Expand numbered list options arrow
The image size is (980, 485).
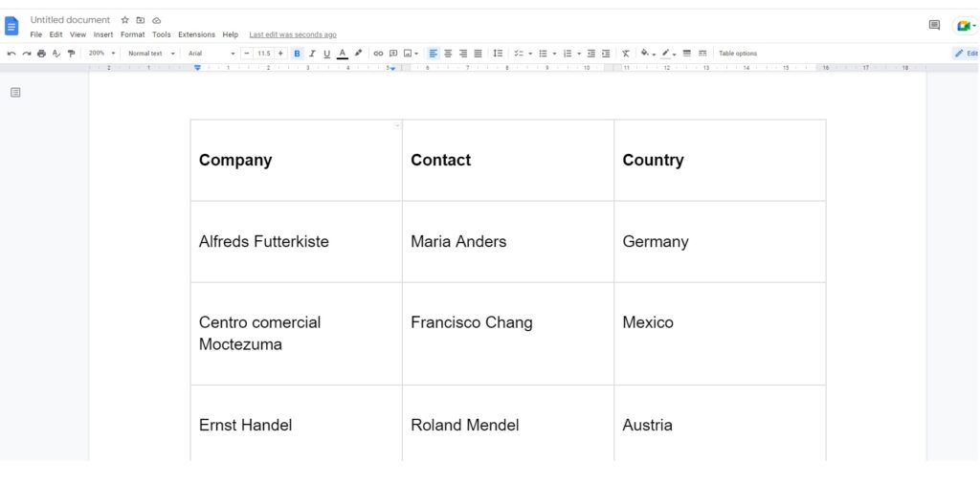click(x=579, y=54)
